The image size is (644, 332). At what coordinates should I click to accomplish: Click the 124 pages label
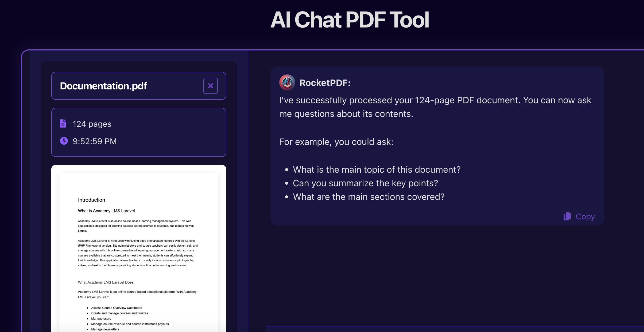[92, 124]
